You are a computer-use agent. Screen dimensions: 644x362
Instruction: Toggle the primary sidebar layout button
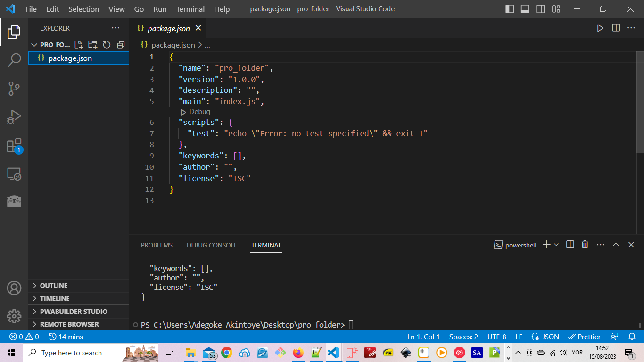510,9
